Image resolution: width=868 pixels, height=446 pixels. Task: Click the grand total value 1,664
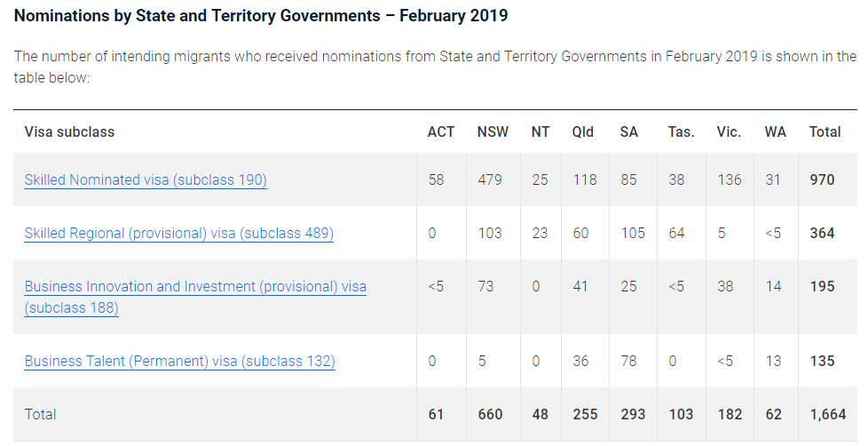coord(827,415)
